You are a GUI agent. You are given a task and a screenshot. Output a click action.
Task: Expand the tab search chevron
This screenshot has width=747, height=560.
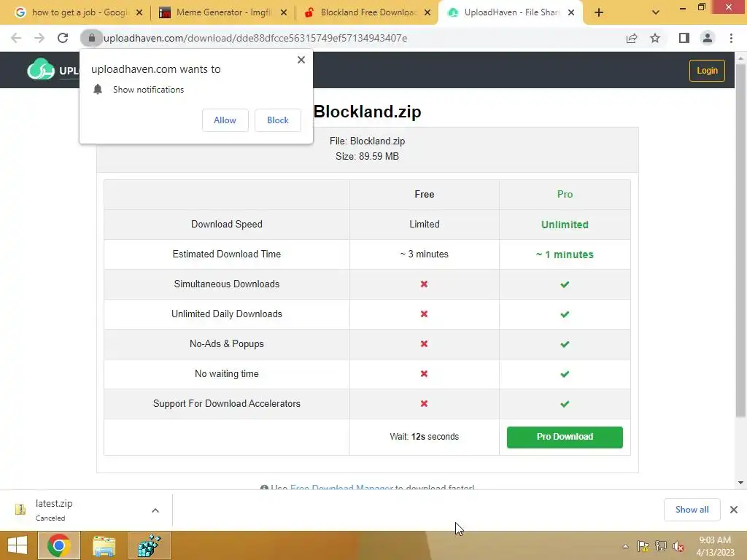pyautogui.click(x=656, y=13)
